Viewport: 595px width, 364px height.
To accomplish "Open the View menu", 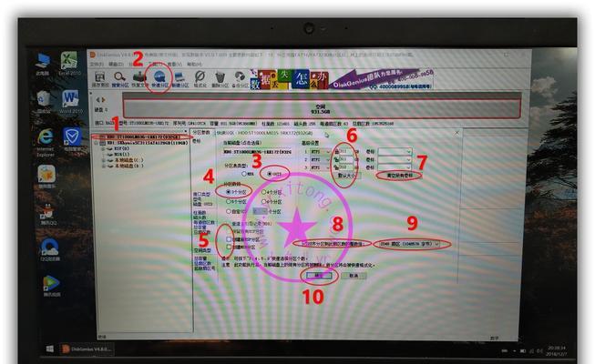I will (174, 64).
